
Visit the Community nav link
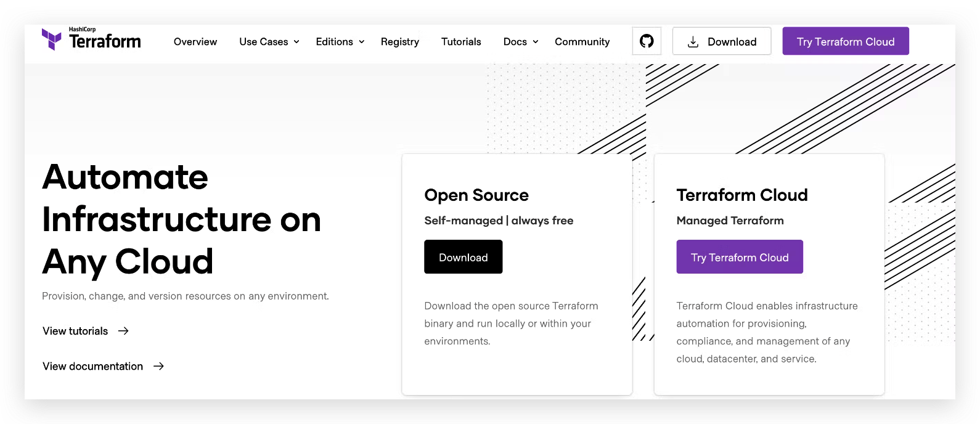(x=582, y=42)
